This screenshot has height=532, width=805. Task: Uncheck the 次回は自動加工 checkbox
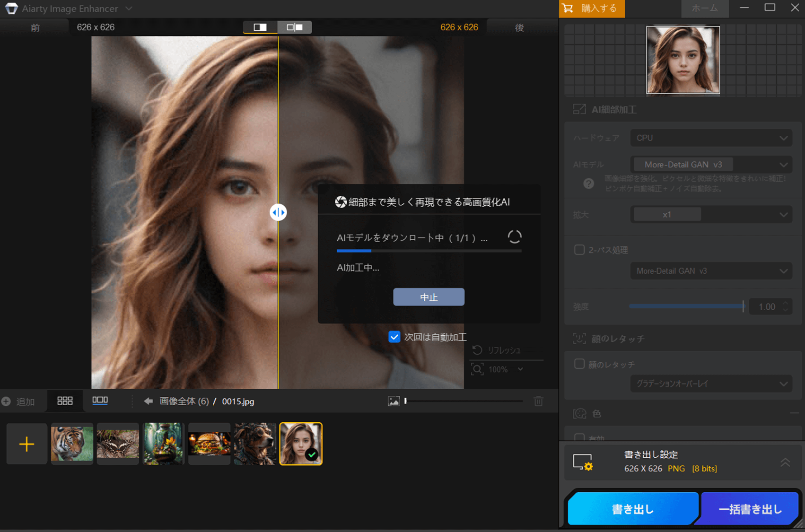tap(394, 337)
